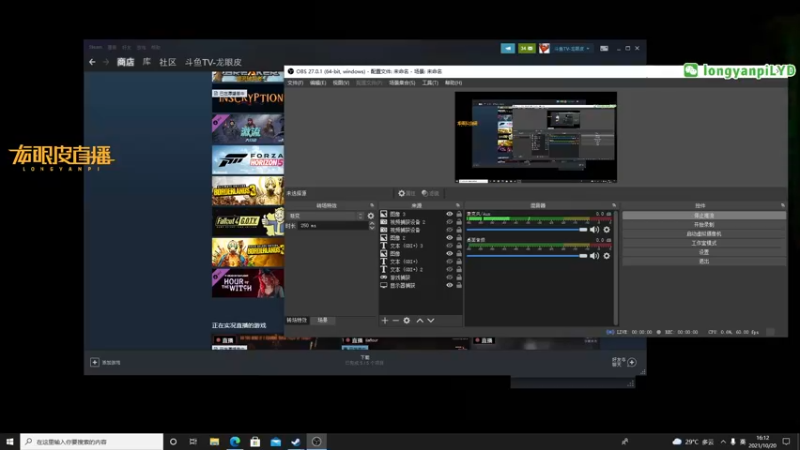Click the 滤镜 filters button above the docks
Viewport: 800px width, 450px height.
pos(431,193)
